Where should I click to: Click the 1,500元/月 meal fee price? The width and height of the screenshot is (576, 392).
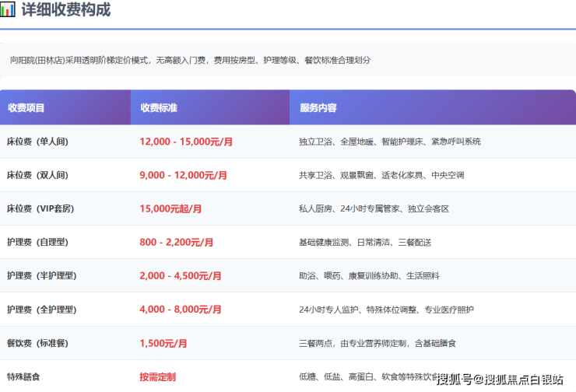coord(163,343)
